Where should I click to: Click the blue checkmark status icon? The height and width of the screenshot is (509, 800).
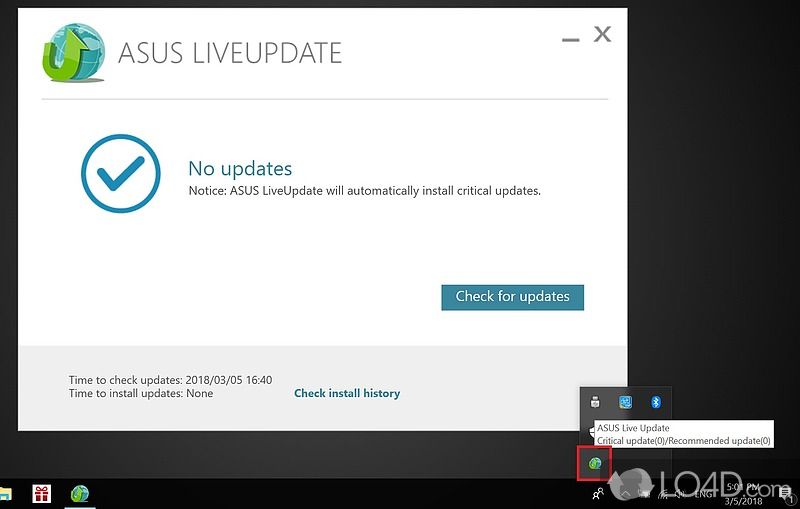pyautogui.click(x=120, y=173)
